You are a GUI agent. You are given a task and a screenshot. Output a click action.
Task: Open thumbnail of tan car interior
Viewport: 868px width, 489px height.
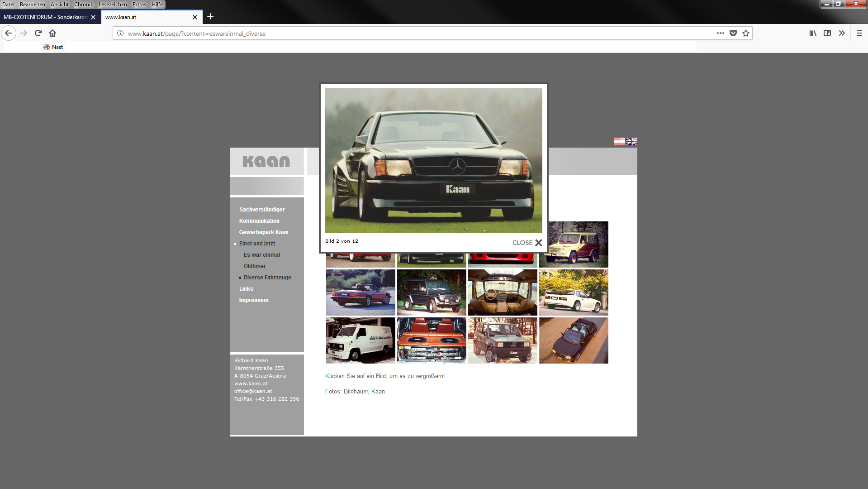point(503,292)
